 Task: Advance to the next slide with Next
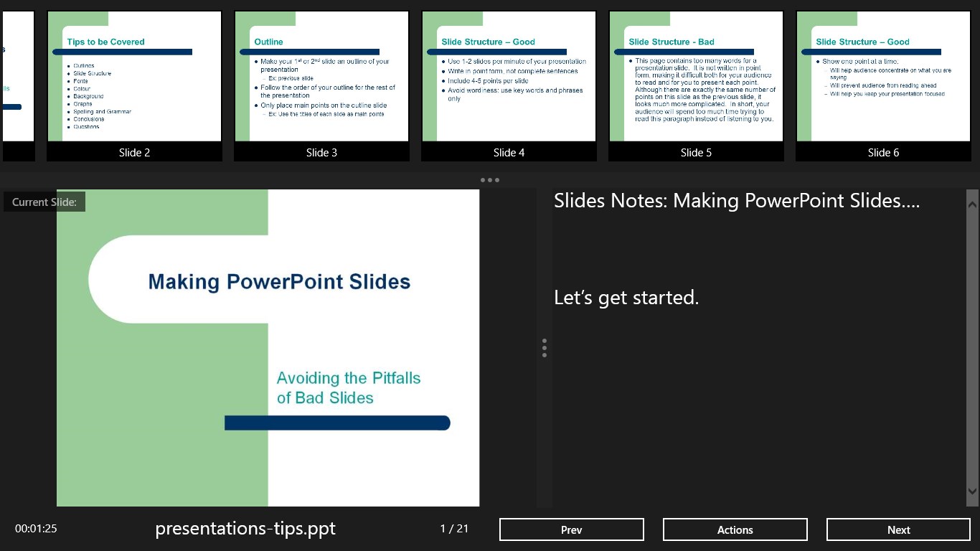click(x=898, y=529)
